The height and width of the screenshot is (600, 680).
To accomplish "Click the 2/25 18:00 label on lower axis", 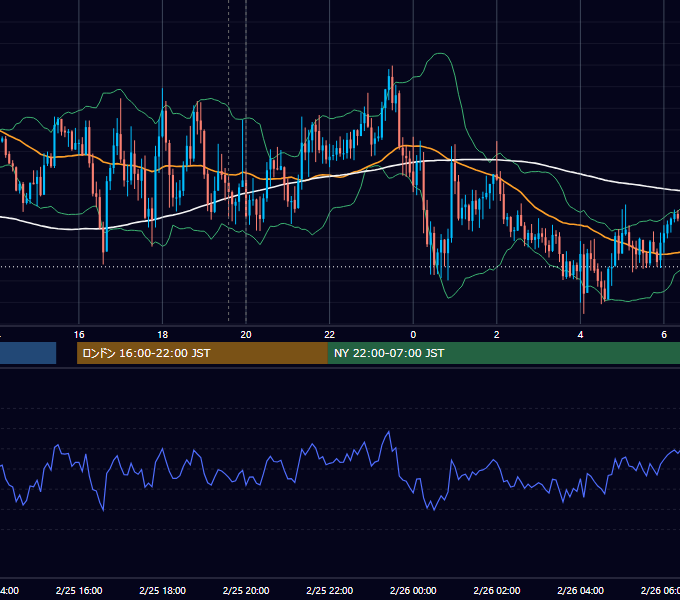I will (163, 590).
